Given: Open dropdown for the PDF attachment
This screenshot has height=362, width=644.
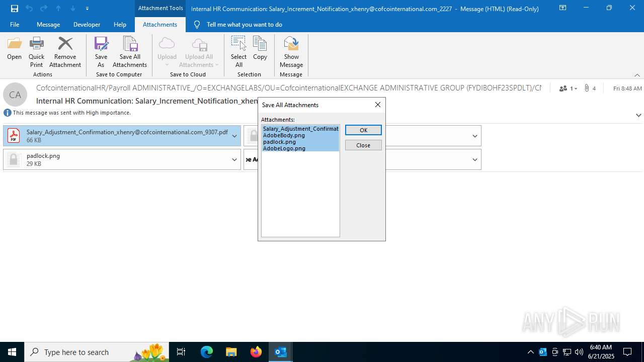Looking at the screenshot, I should 234,136.
